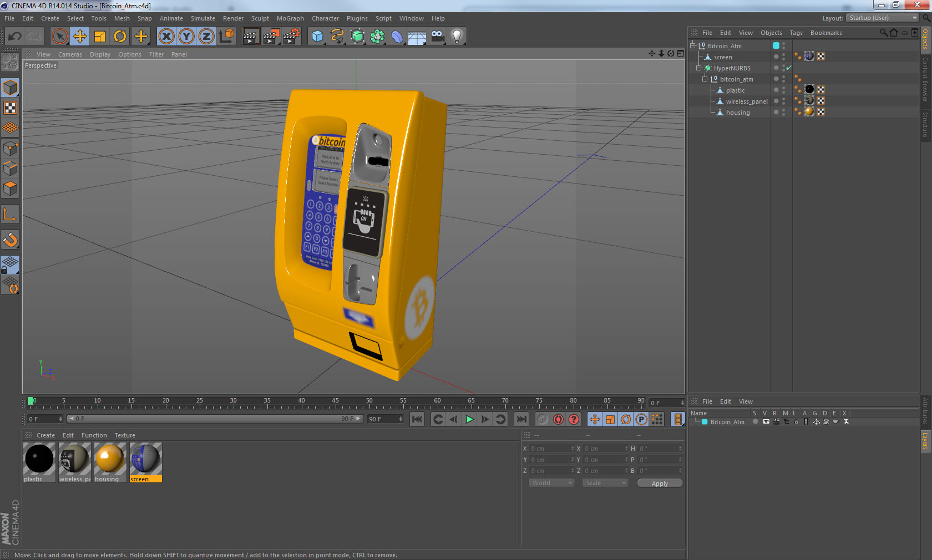Image resolution: width=932 pixels, height=560 pixels.
Task: Click the timeline preview range slider
Action: coord(215,419)
